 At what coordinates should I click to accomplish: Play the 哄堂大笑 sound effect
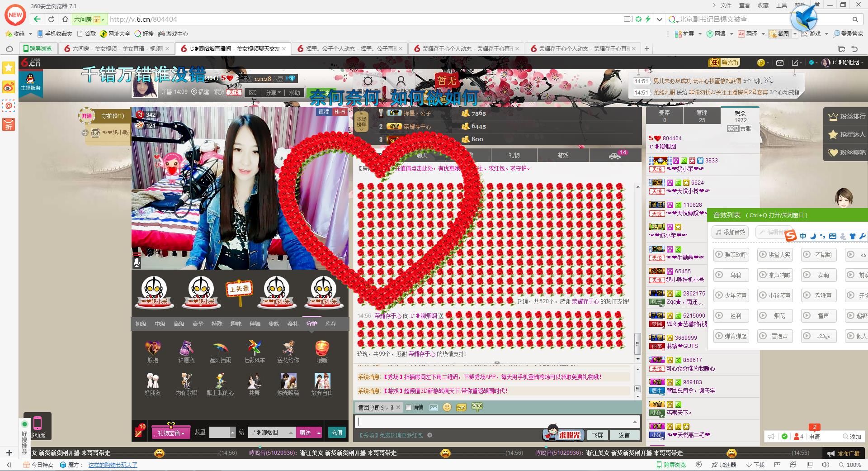(x=775, y=254)
